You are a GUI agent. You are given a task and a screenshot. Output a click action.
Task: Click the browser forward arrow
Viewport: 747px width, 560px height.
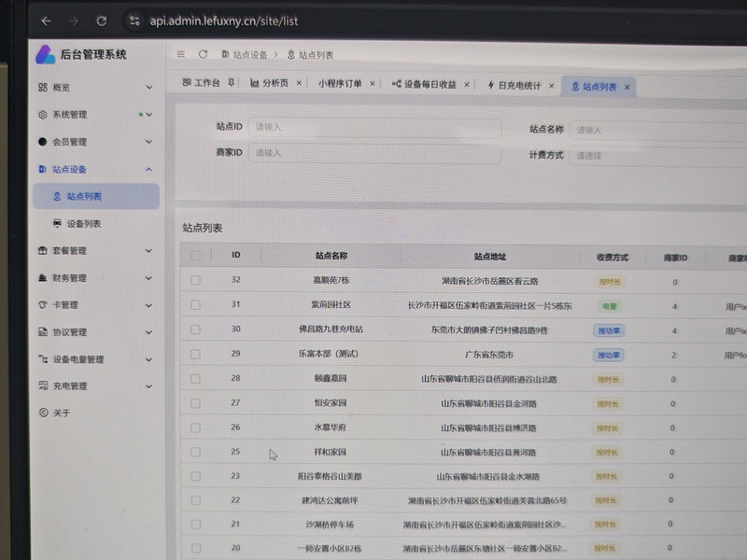pos(74,21)
